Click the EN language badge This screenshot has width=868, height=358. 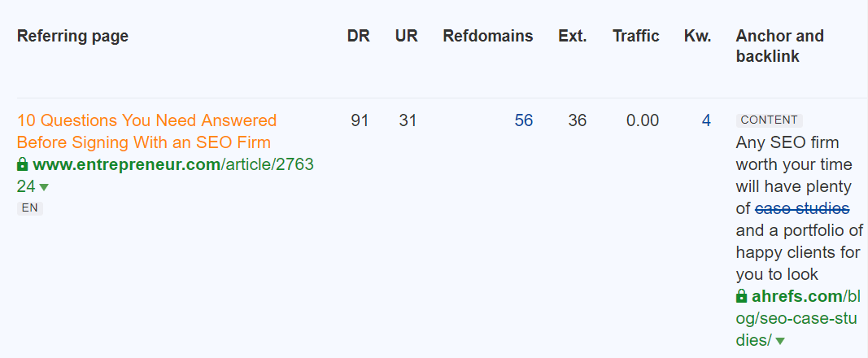pyautogui.click(x=29, y=208)
